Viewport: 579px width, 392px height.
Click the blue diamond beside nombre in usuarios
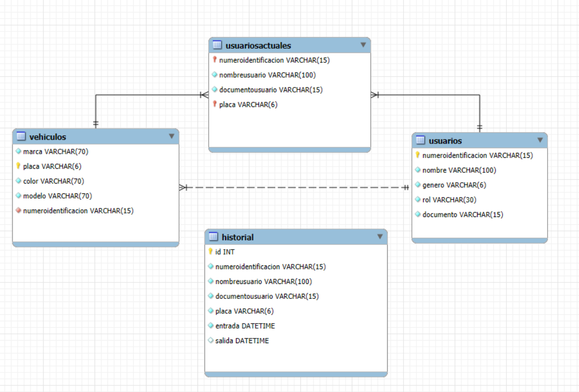(x=417, y=170)
